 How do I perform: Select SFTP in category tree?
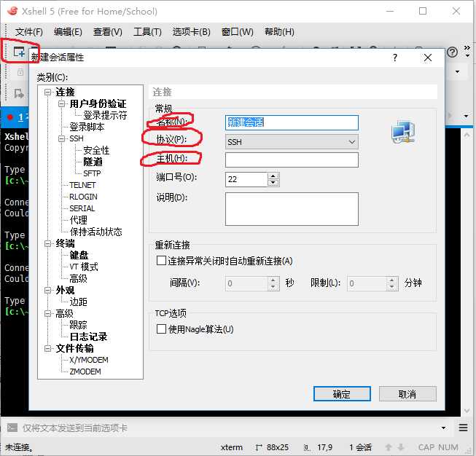pyautogui.click(x=92, y=173)
